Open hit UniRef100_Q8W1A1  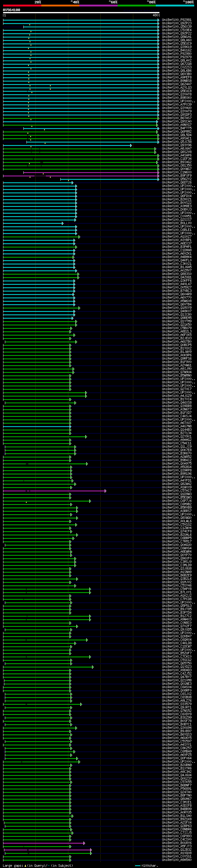[177, 37]
